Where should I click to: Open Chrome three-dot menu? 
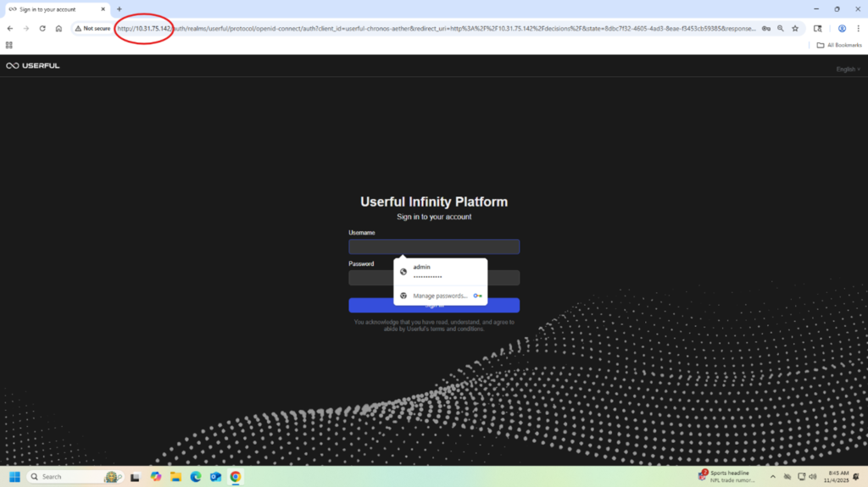coord(858,28)
